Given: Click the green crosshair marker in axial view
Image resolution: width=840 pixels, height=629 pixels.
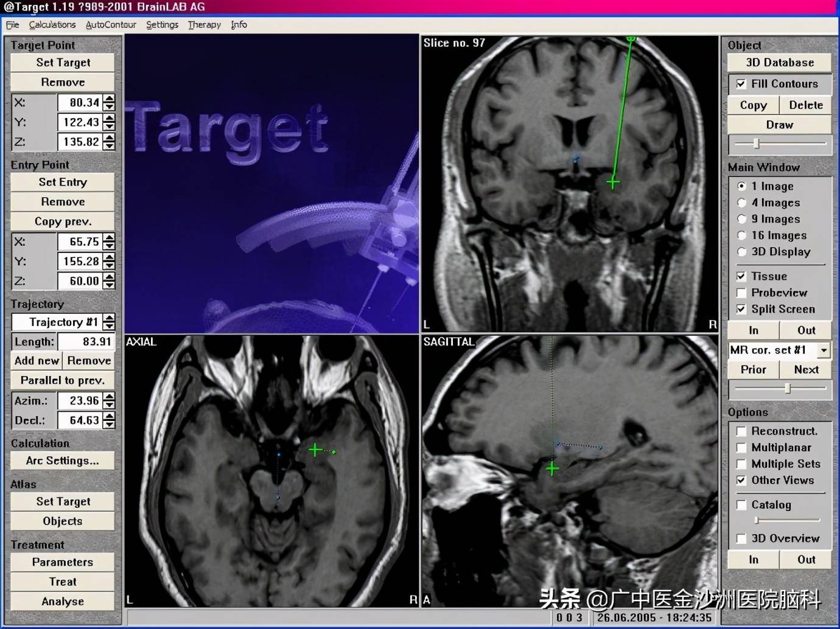Looking at the screenshot, I should 315,450.
